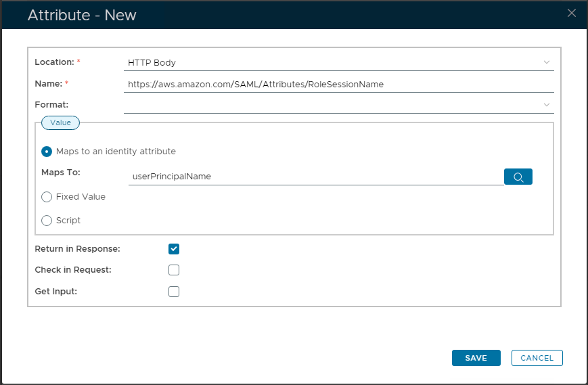588x385 pixels.
Task: Click the HTTP Body selected value
Action: click(152, 63)
